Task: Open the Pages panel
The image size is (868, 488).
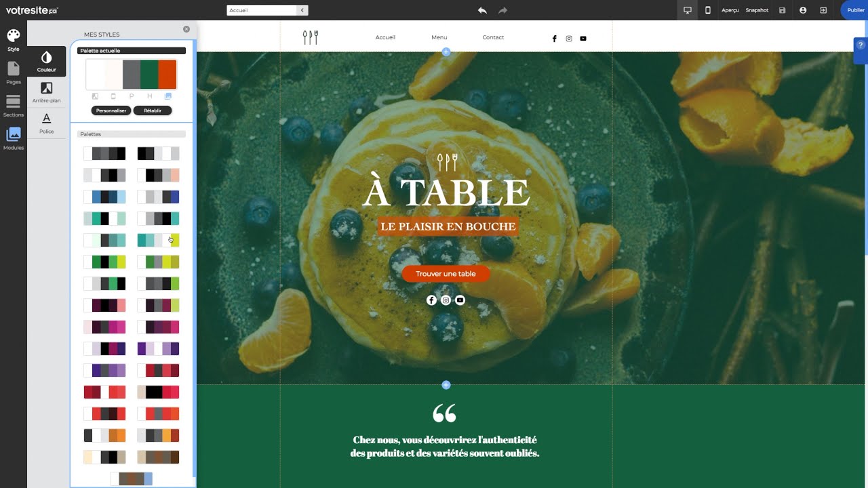Action: click(x=14, y=73)
